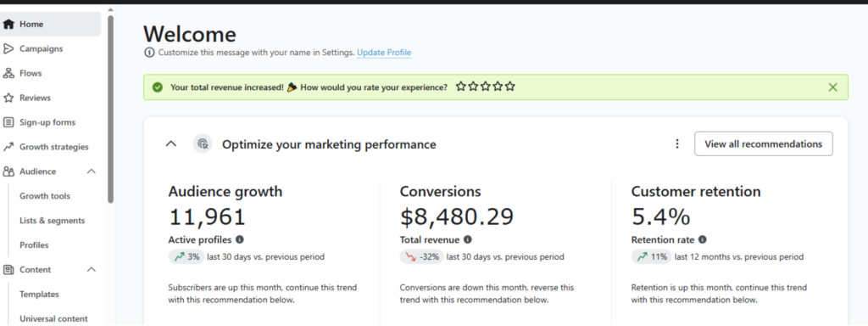
Task: Click the Conversions heading
Action: 440,191
